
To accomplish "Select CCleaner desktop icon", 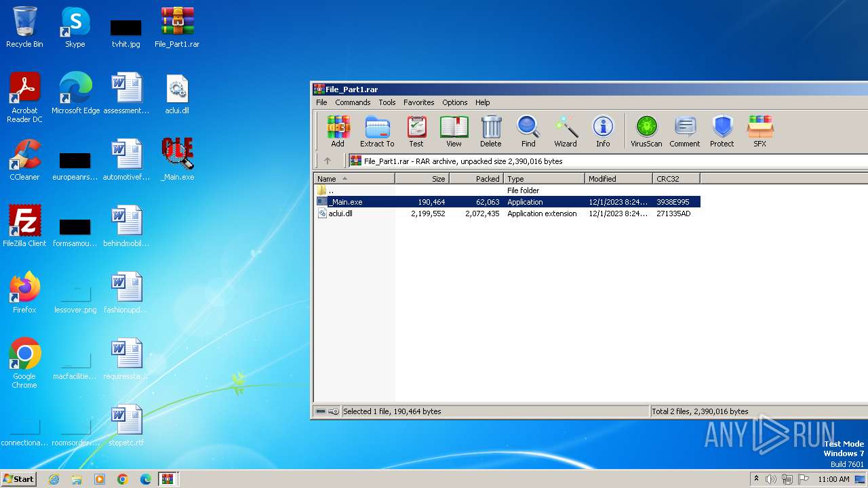I will point(24,160).
